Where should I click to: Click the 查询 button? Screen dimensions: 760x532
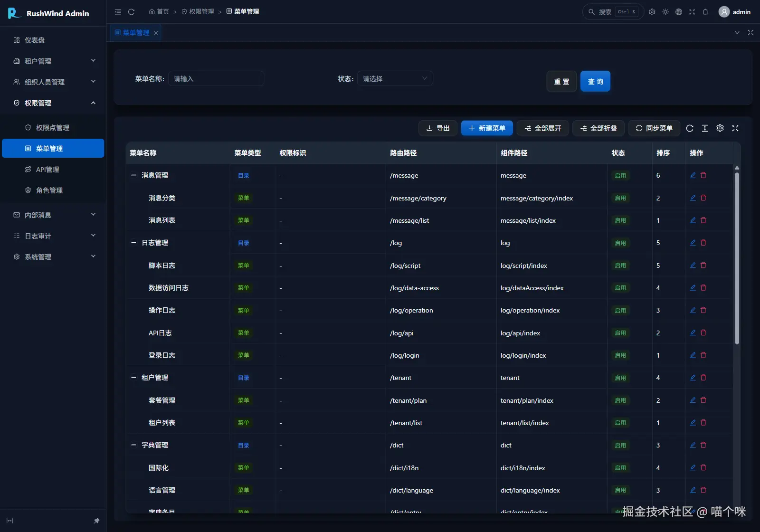595,81
